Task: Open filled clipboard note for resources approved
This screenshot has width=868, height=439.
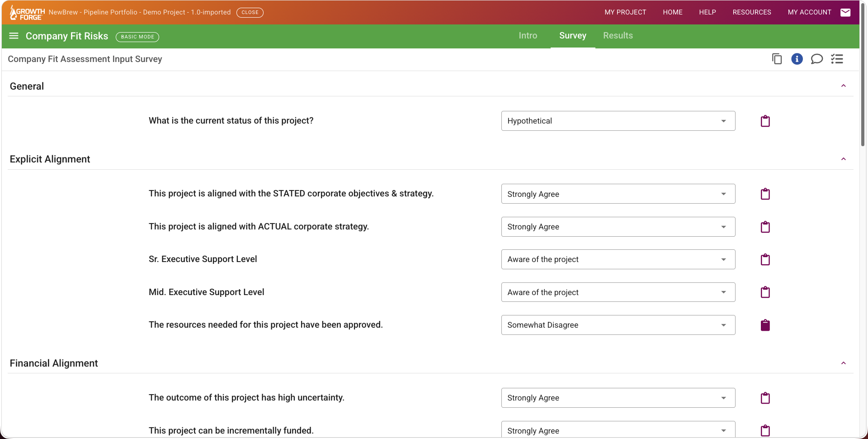Action: click(765, 325)
